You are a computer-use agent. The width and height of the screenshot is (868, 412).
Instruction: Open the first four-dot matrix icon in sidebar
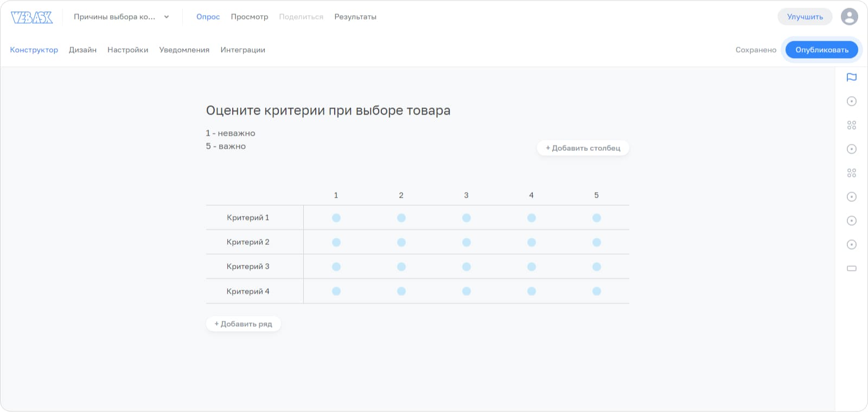click(x=851, y=125)
